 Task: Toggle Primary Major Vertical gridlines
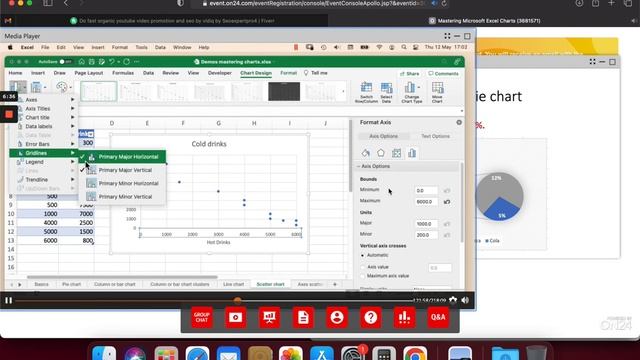click(x=122, y=170)
